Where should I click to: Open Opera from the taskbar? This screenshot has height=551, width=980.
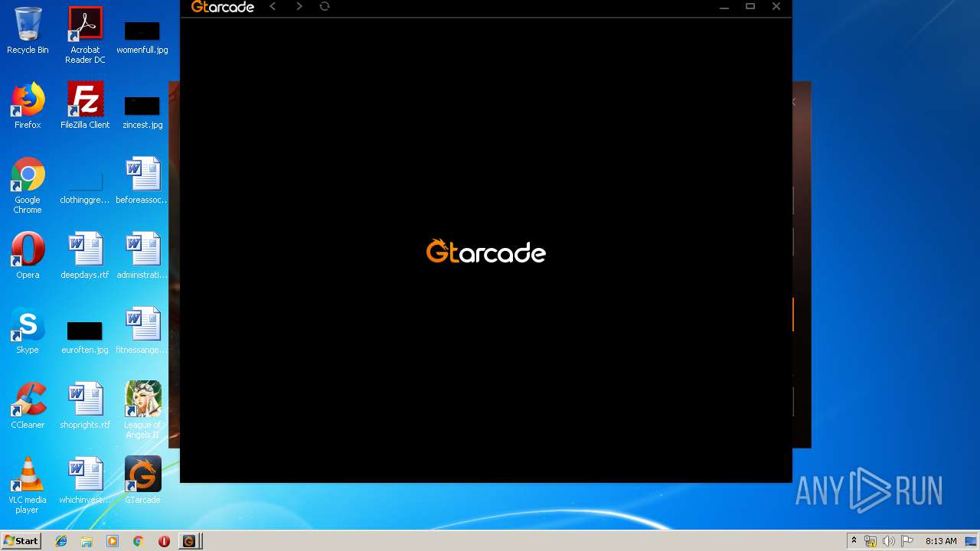coord(164,541)
